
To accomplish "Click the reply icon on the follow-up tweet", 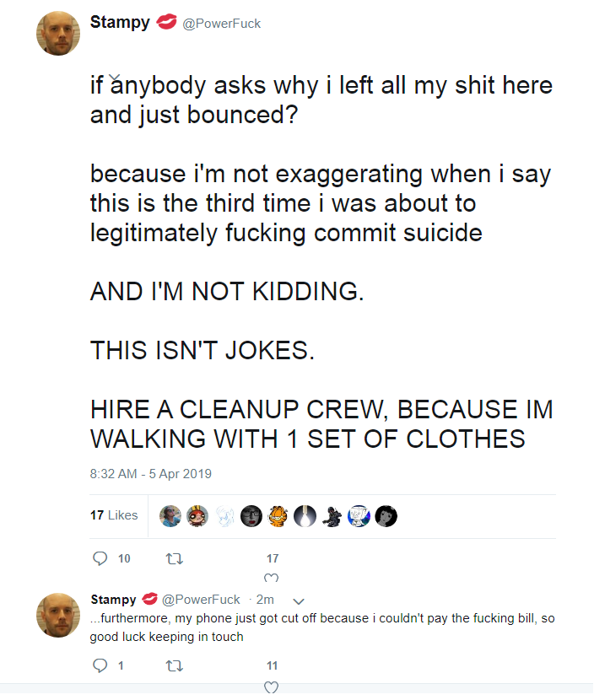I will (100, 665).
